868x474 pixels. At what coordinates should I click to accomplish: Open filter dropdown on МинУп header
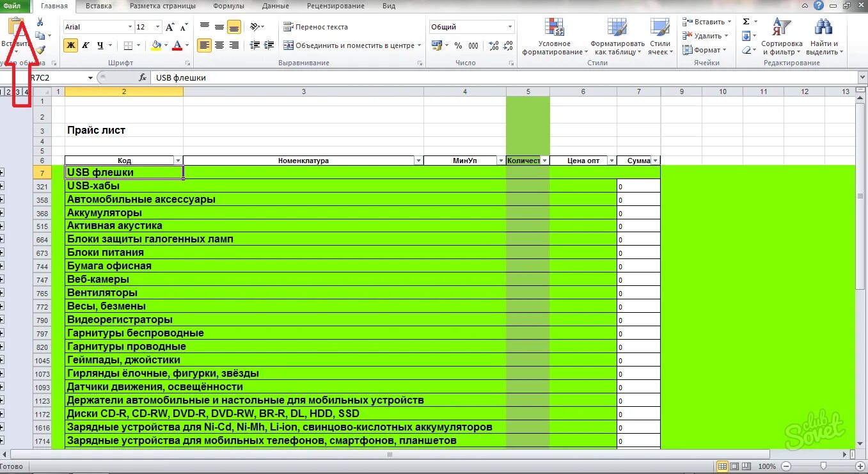[501, 161]
